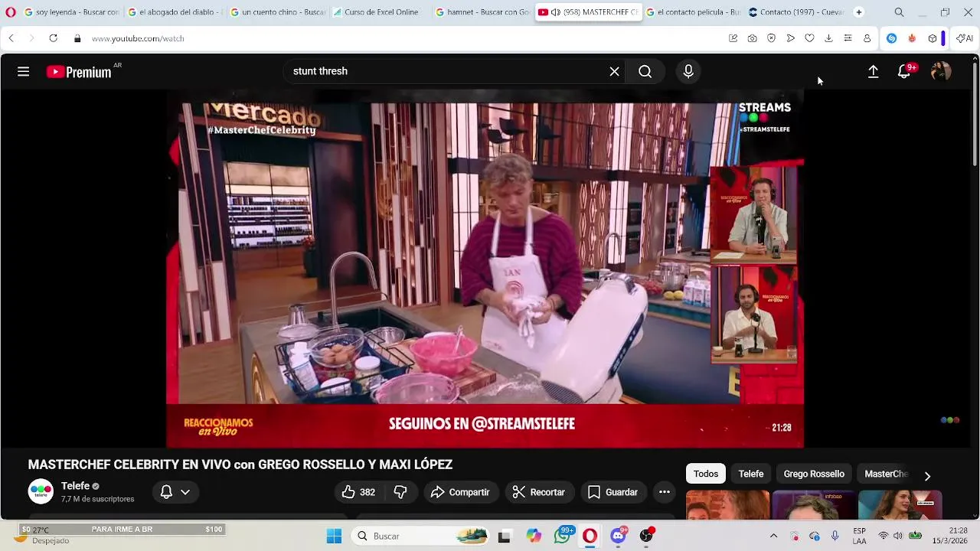
Task: Open the Opera menu logo
Action: (11, 12)
